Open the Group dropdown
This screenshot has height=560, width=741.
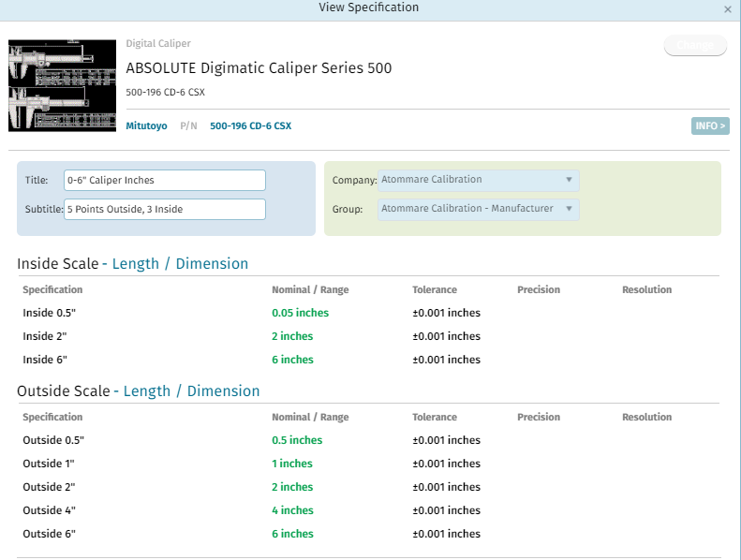point(479,209)
